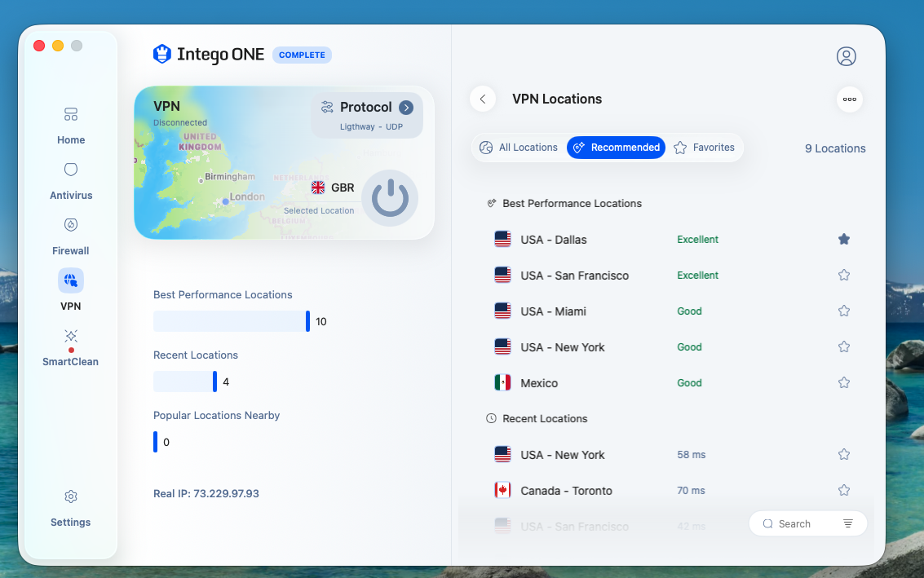Open Settings gear in sidebar
Viewport: 924px width, 578px height.
pos(71,508)
